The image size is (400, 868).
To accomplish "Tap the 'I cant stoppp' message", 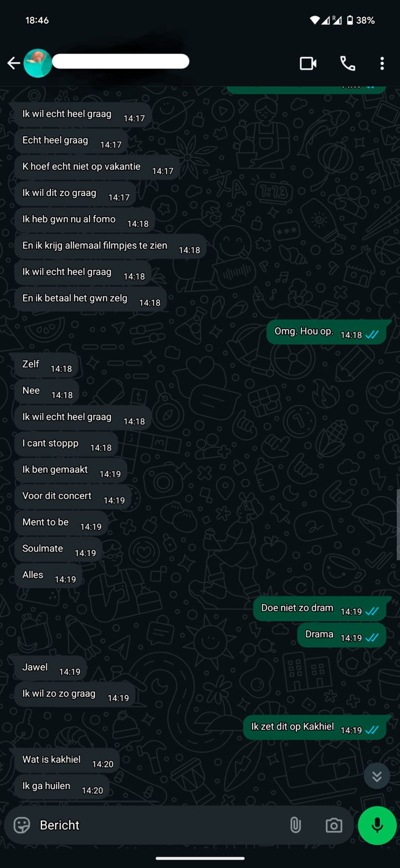I will [x=66, y=444].
